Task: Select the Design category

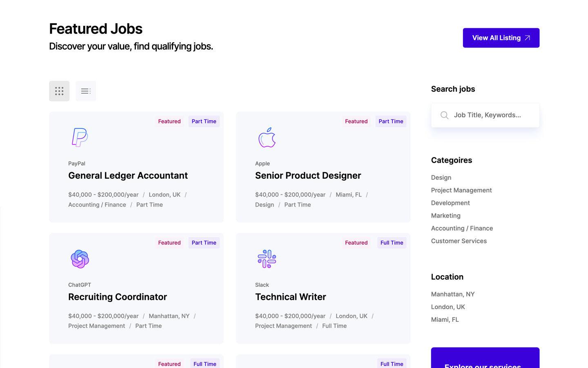Action: 441,177
